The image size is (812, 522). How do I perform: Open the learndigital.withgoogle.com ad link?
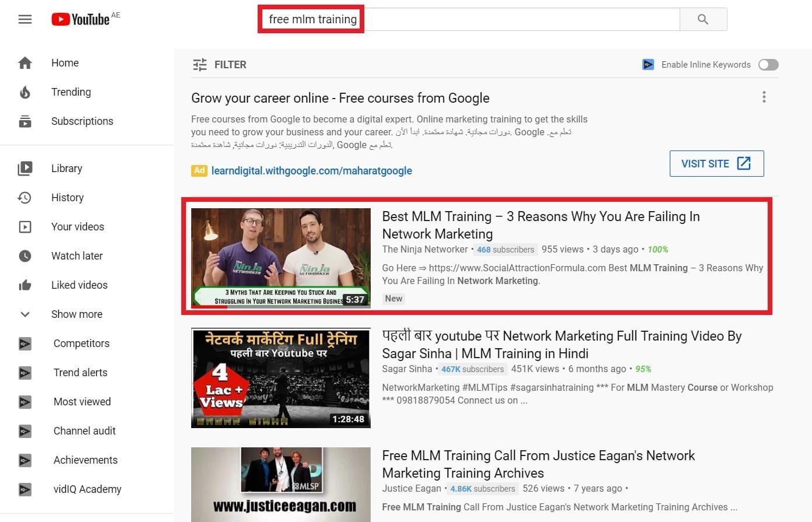point(312,171)
